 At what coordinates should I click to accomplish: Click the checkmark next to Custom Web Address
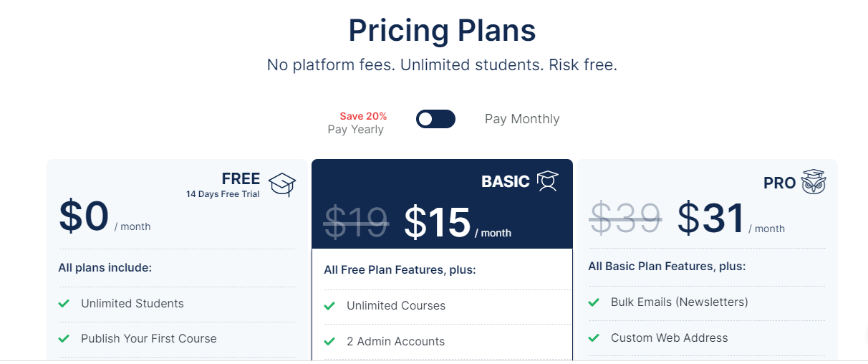pyautogui.click(x=594, y=338)
